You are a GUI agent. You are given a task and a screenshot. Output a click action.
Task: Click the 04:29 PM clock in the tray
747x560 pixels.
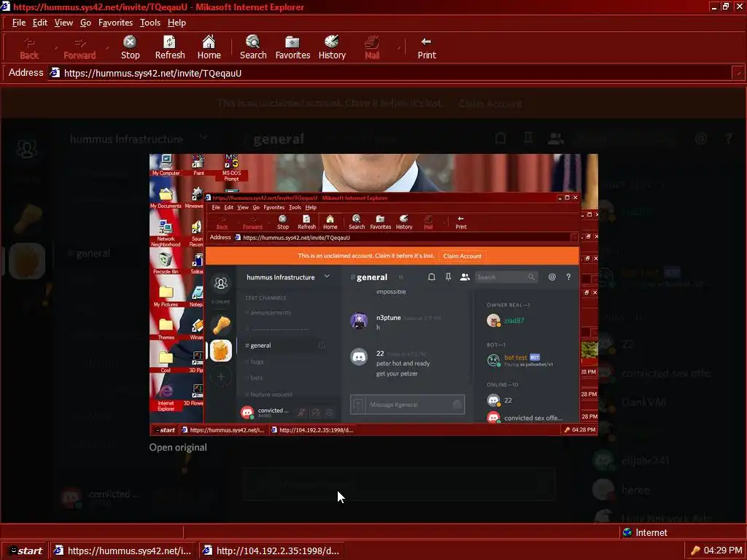pyautogui.click(x=723, y=551)
